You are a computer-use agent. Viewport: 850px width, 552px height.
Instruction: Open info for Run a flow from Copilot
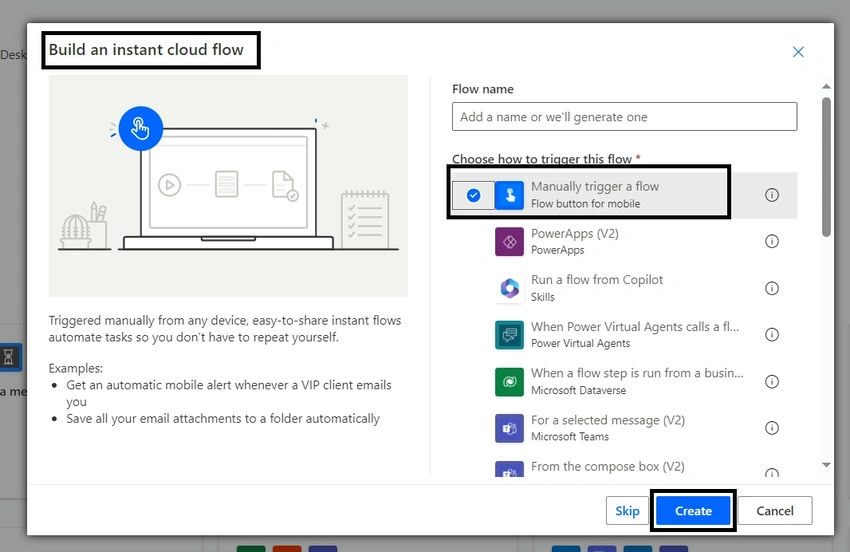[x=772, y=288]
